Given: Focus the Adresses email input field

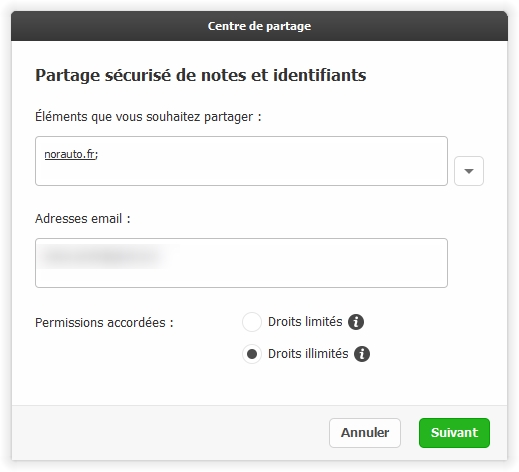Looking at the screenshot, I should 241,263.
